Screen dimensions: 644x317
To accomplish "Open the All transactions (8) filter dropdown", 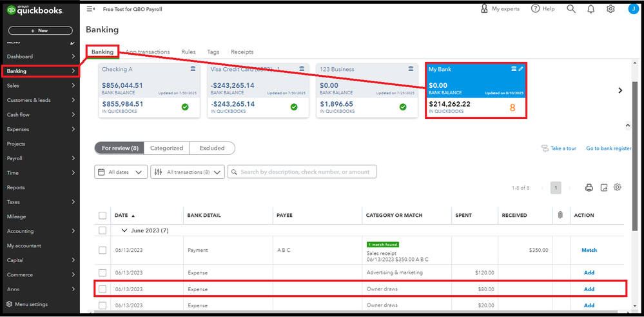I will (x=188, y=172).
